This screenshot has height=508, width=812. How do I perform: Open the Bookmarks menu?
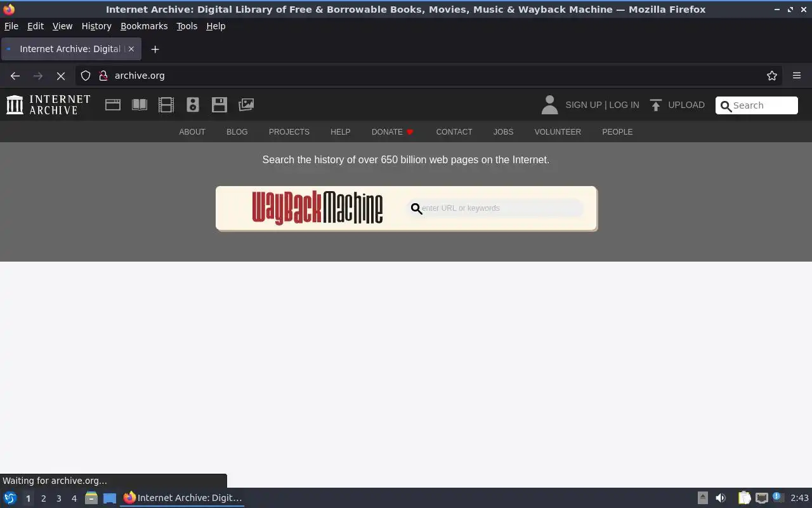[x=144, y=26]
